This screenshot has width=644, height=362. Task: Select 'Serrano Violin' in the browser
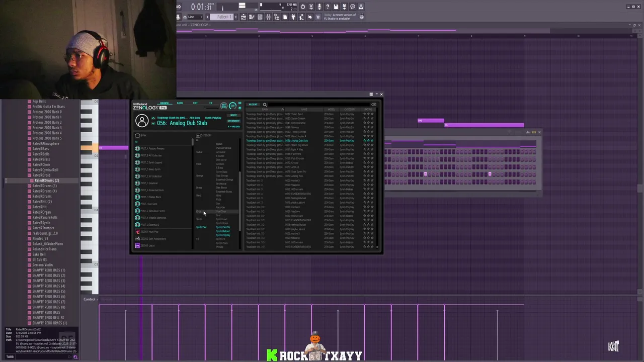pyautogui.click(x=42, y=265)
